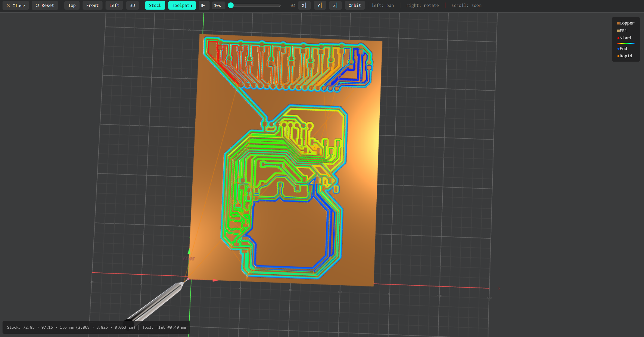Switch to Front view
644x337 pixels.
point(92,5)
